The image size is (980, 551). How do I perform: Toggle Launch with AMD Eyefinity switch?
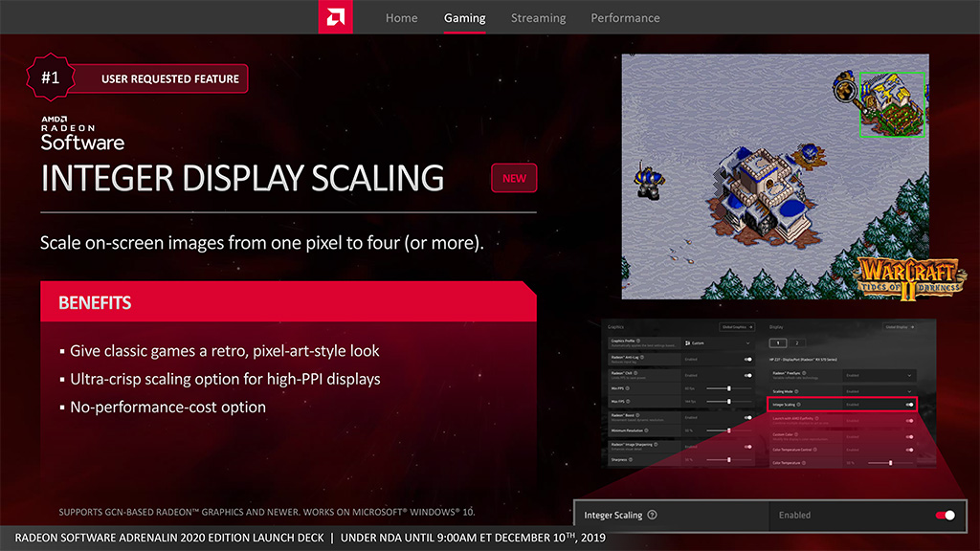coord(909,421)
